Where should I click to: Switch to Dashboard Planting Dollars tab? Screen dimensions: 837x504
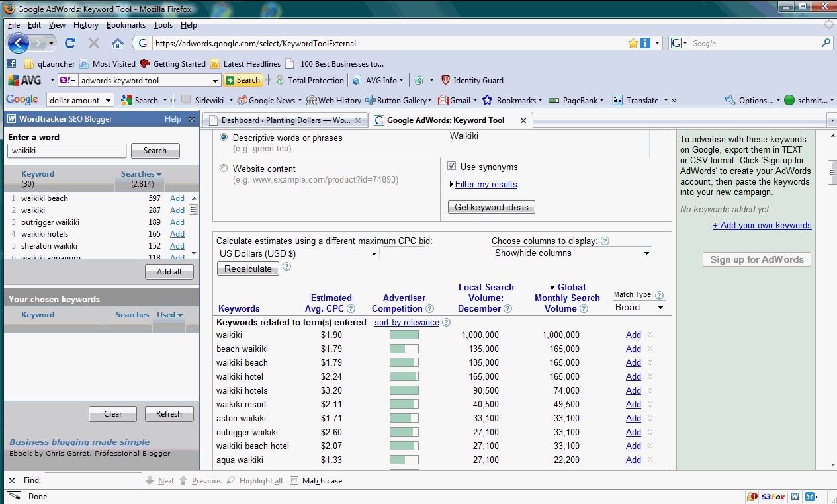(x=285, y=120)
